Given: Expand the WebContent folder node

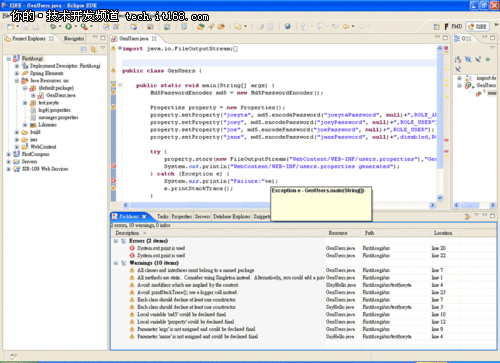Looking at the screenshot, I should [x=17, y=147].
